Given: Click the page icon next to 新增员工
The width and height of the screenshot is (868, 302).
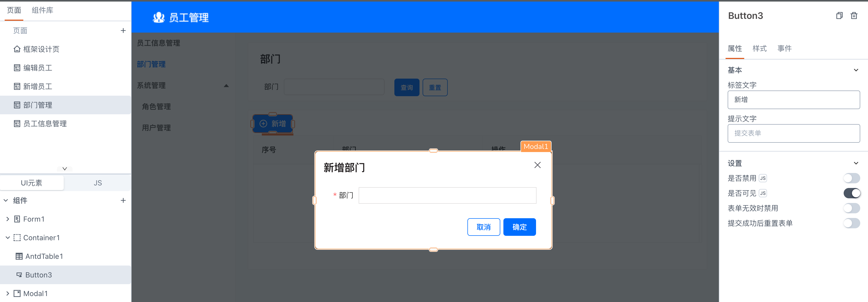Looking at the screenshot, I should tap(17, 86).
